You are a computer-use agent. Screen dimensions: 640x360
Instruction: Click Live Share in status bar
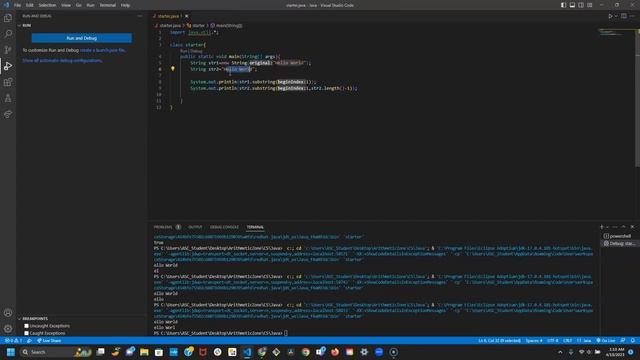(49, 340)
